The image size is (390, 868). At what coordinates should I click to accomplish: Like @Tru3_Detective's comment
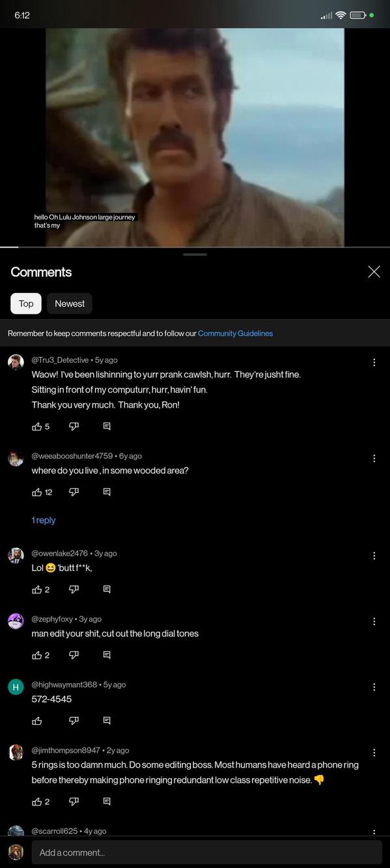click(x=37, y=426)
